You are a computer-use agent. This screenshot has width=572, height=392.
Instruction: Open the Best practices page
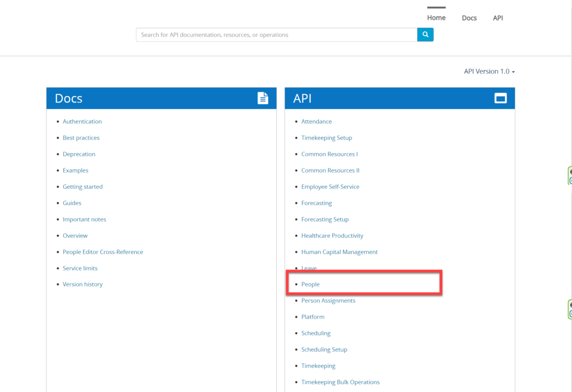81,138
